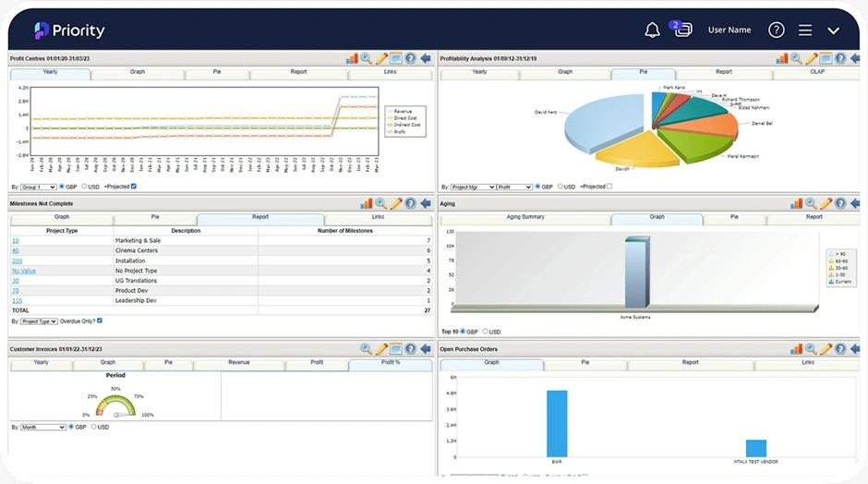Open project type link 200
The image size is (868, 484).
18,260
